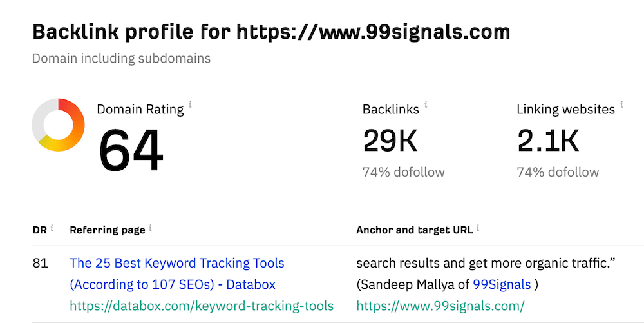Sort by the DR column header
Screen dimensions: 644x323
(39, 230)
